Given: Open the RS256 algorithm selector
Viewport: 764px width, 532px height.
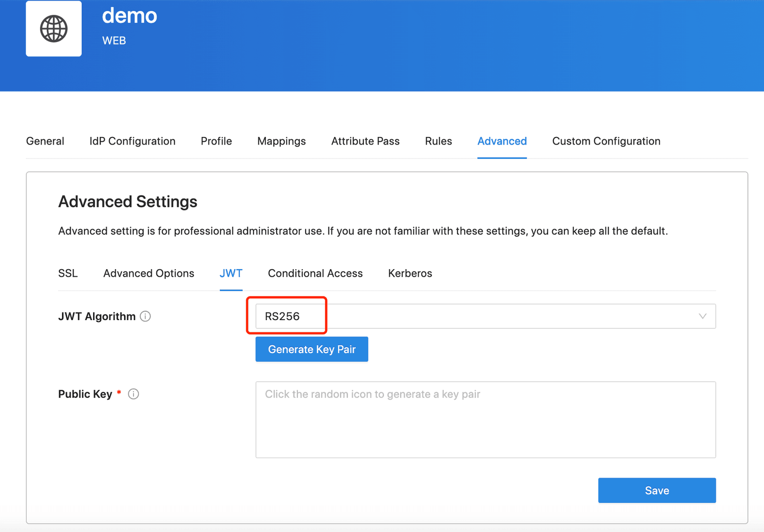Looking at the screenshot, I should 486,316.
